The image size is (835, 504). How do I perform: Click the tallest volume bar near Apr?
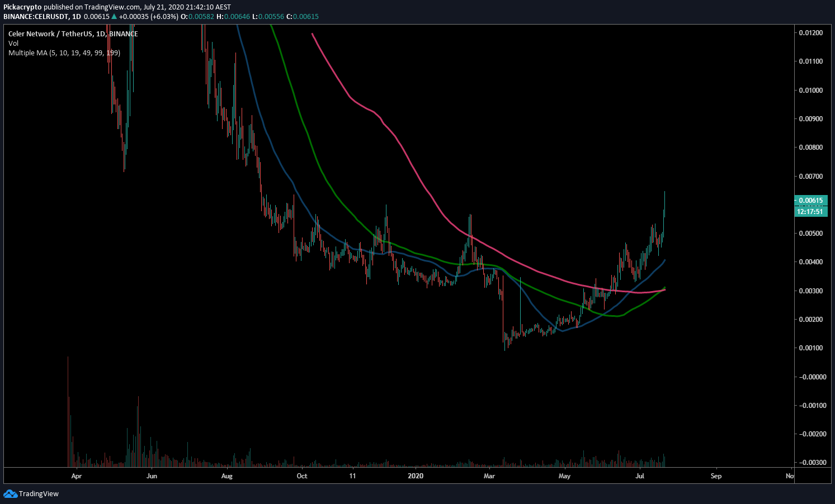point(68,411)
